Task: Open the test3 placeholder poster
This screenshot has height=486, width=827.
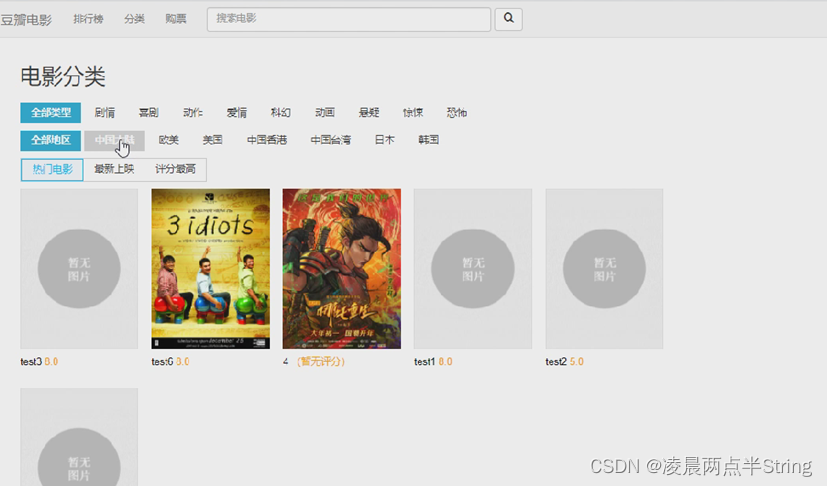Action: point(79,269)
